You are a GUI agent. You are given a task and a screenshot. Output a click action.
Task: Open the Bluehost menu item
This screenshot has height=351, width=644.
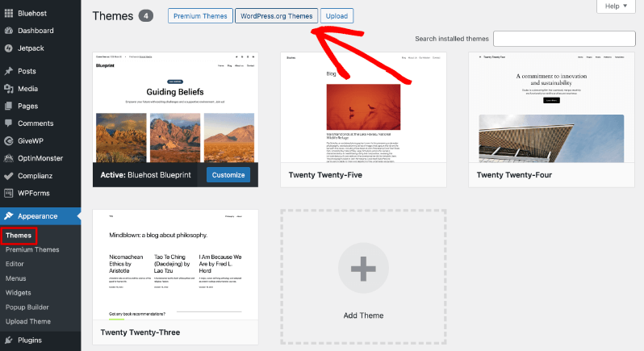pos(32,13)
